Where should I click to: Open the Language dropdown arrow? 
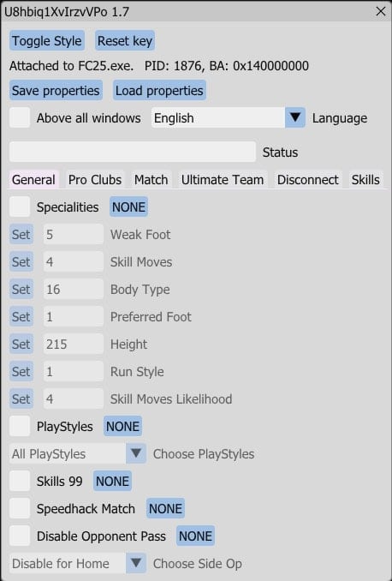pos(295,118)
